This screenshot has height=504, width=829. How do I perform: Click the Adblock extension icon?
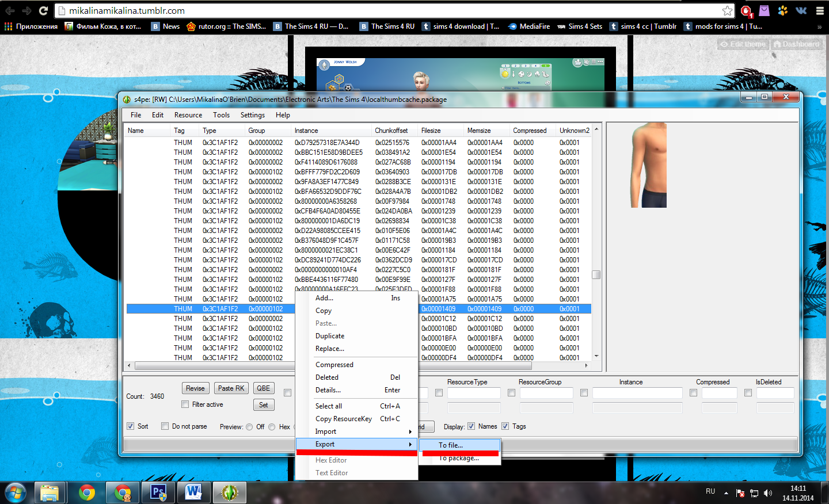pyautogui.click(x=746, y=11)
